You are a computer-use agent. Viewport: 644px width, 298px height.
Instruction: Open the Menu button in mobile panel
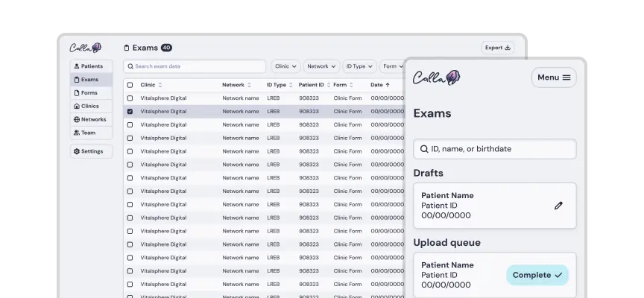[553, 77]
